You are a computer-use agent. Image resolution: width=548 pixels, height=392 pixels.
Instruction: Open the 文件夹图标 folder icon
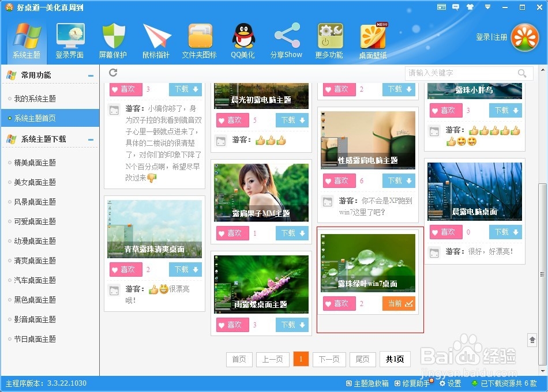coord(200,36)
